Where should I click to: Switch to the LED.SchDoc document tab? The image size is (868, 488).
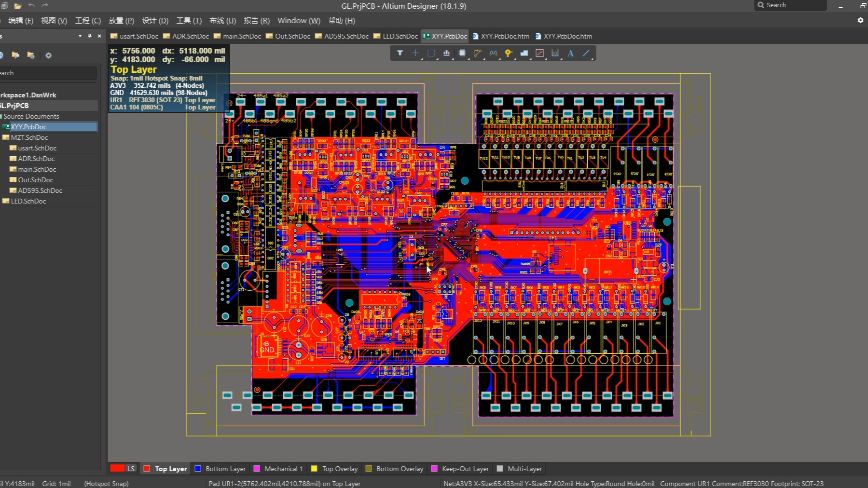click(x=395, y=36)
